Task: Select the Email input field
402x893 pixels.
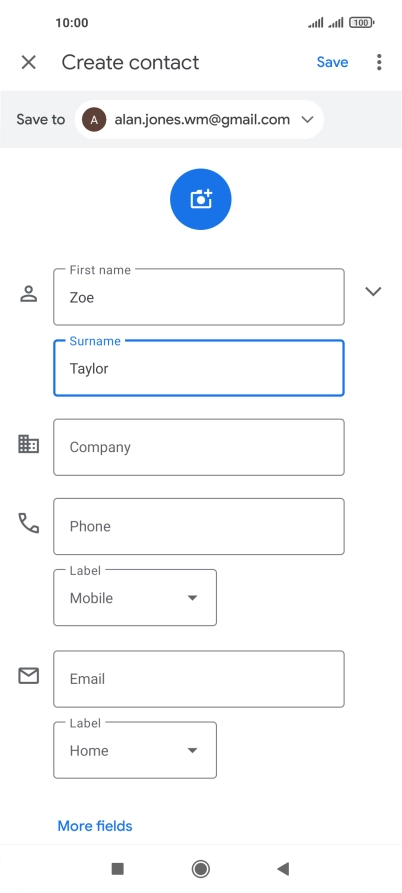Action: pyautogui.click(x=199, y=679)
